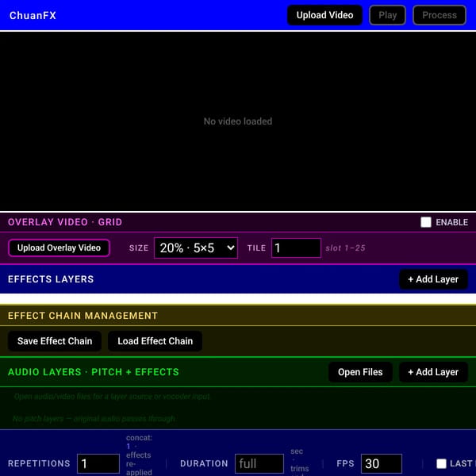Image resolution: width=476 pixels, height=476 pixels.
Task: Click Upload Overlay Video button
Action: tap(59, 248)
